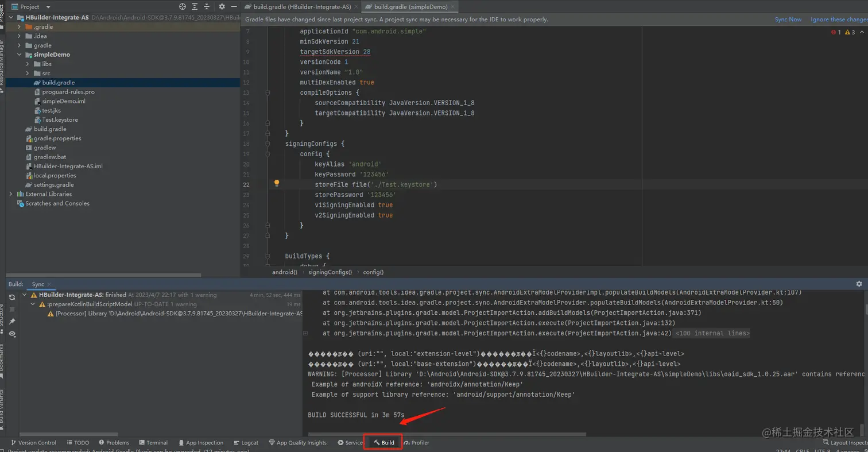
Task: Click the lightbulb quick-fix icon on line 22
Action: pyautogui.click(x=276, y=183)
